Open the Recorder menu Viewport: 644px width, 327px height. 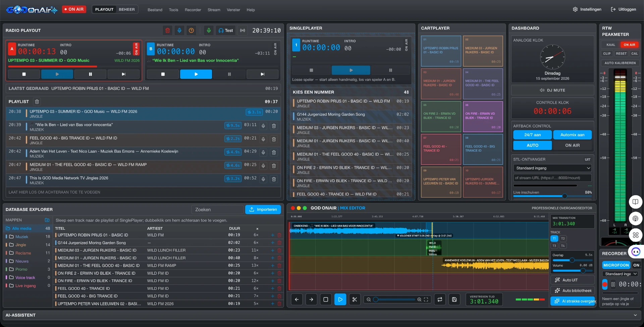193,10
